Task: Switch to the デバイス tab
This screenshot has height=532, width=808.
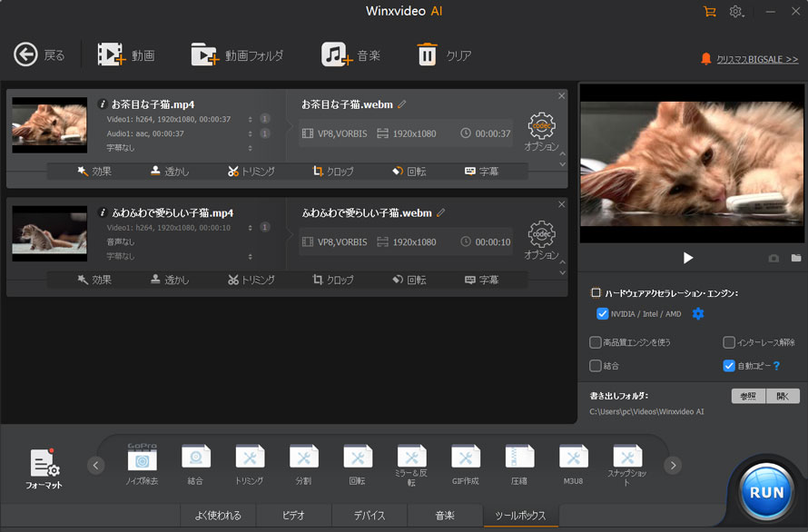Action: click(x=370, y=516)
